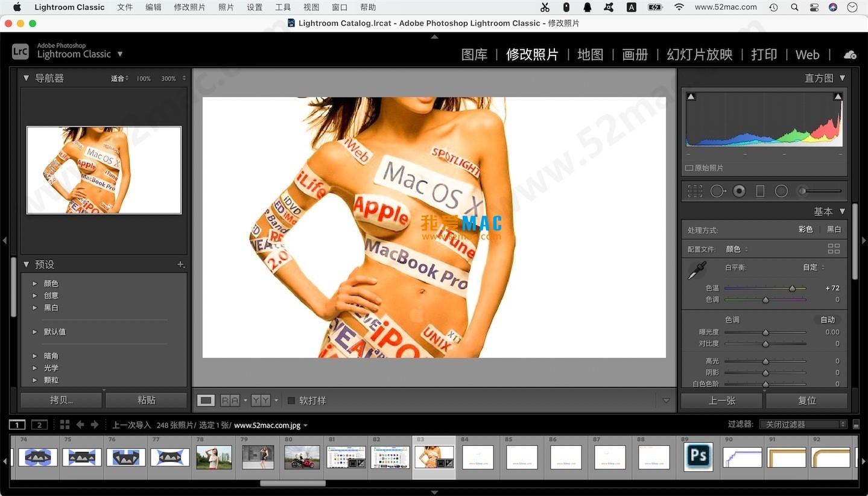Toggle highlight clipping indicator in histogram

[838, 97]
